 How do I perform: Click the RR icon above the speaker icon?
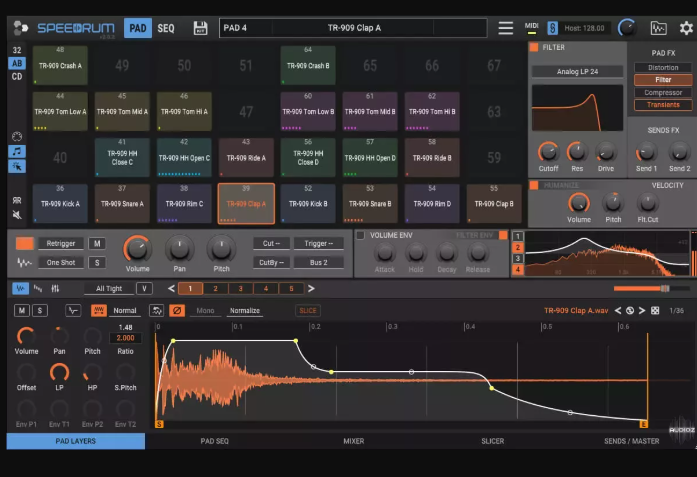(x=17, y=200)
